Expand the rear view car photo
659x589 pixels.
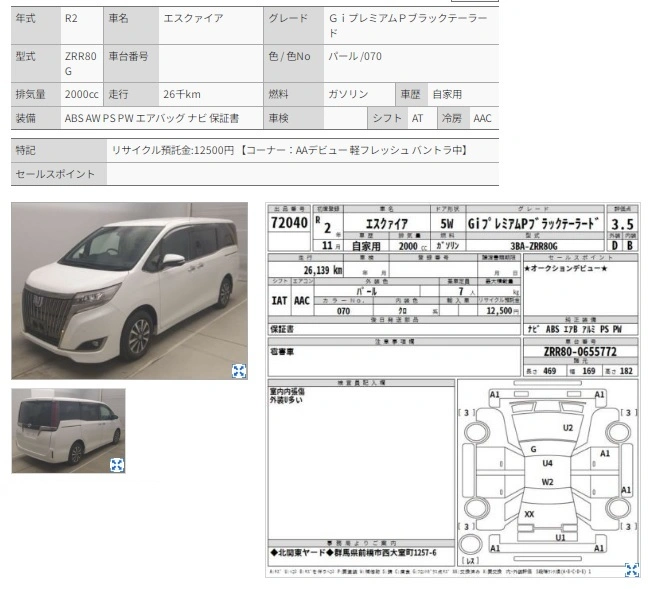point(117,465)
